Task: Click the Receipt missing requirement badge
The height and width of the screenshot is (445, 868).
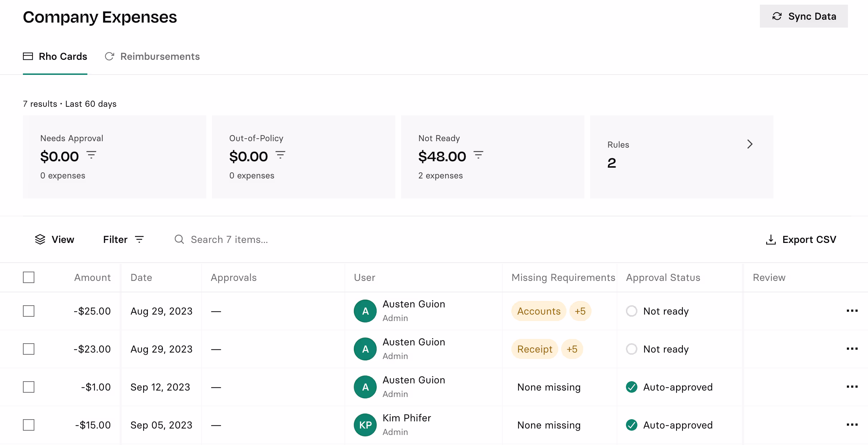Action: pos(535,349)
